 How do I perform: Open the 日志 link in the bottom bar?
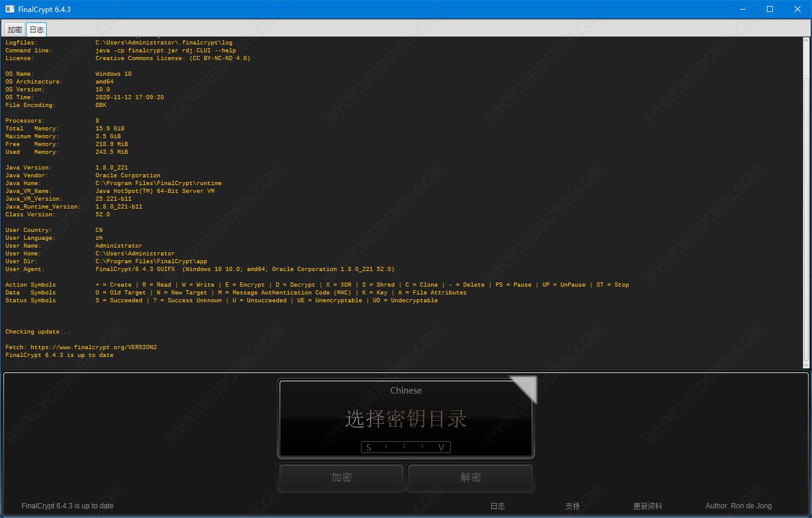click(x=497, y=506)
